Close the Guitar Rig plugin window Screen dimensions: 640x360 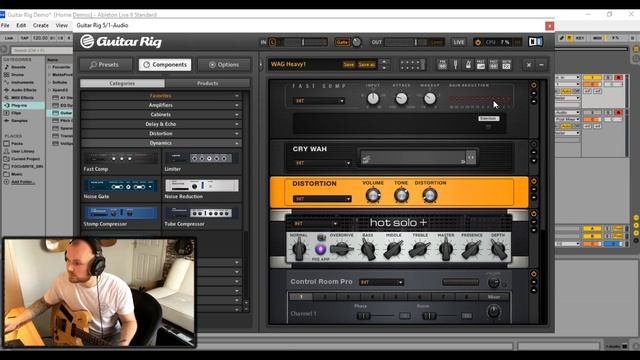[549, 26]
